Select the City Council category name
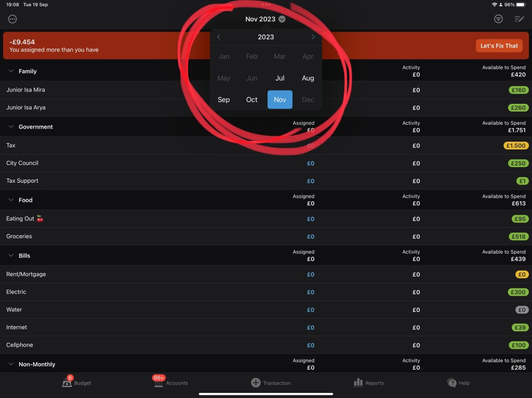The height and width of the screenshot is (398, 532). click(22, 163)
